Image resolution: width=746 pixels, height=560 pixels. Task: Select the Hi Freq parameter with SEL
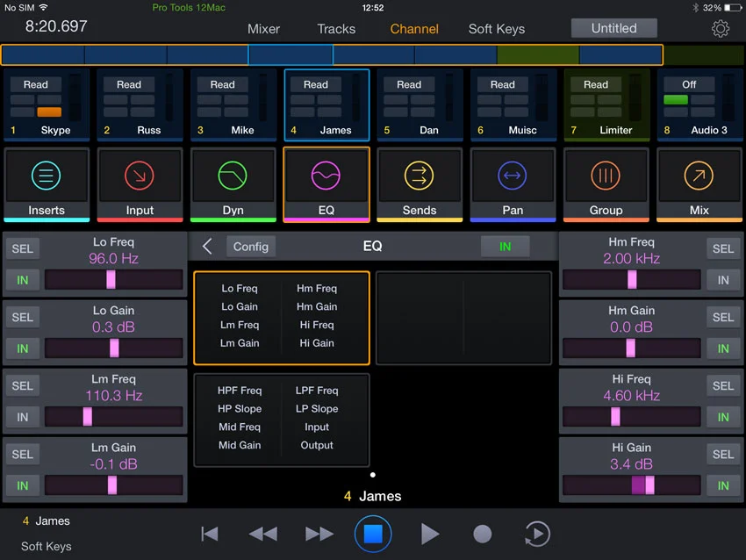click(x=723, y=386)
